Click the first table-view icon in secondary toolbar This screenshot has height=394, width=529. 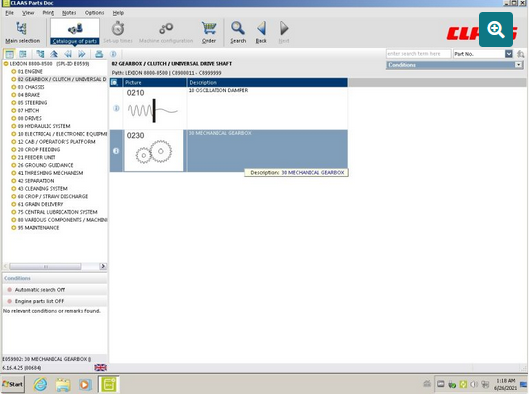point(9,54)
